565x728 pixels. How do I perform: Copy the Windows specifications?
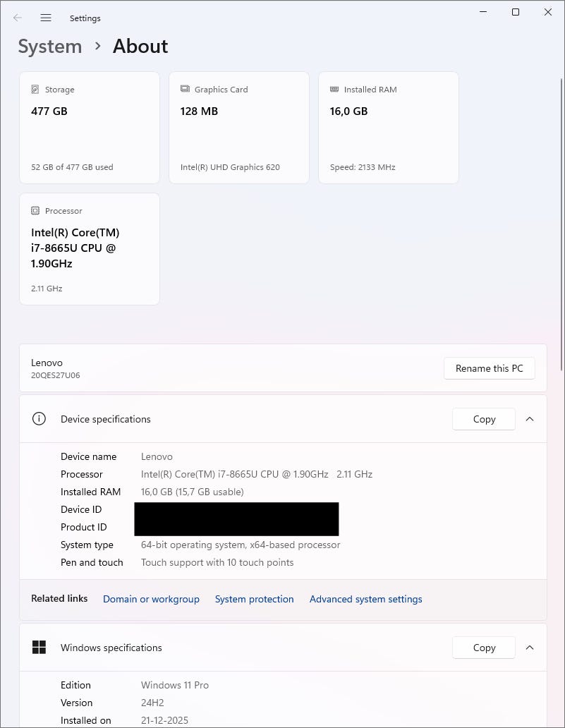pos(484,648)
